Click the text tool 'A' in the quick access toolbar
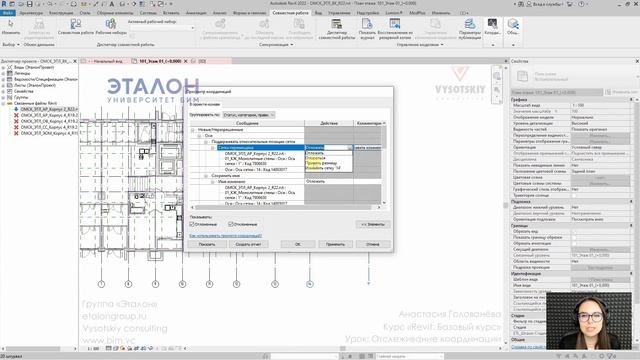 tap(111, 4)
